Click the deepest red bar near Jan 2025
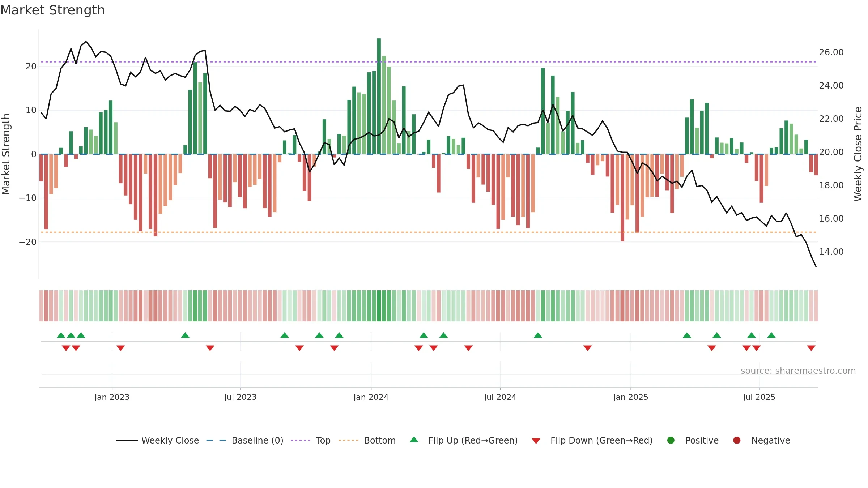The image size is (868, 488). click(622, 198)
